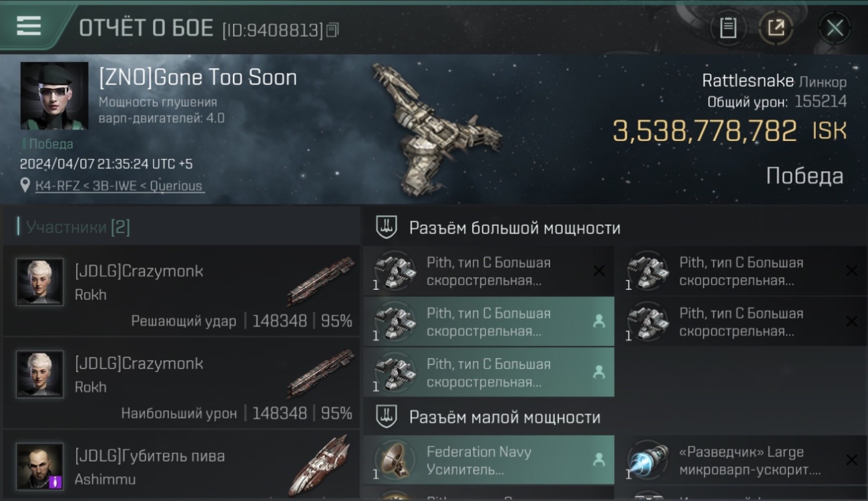This screenshot has width=868, height=501.
Task: Open the hamburger menu icon
Action: click(29, 26)
